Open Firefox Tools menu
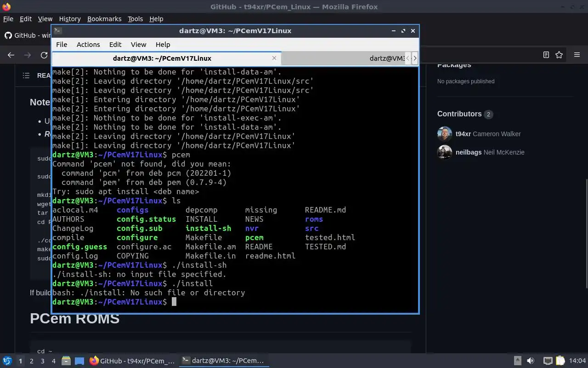 click(135, 19)
